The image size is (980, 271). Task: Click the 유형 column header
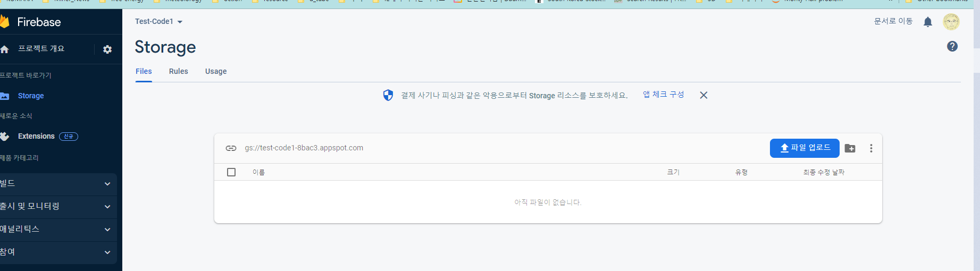741,172
